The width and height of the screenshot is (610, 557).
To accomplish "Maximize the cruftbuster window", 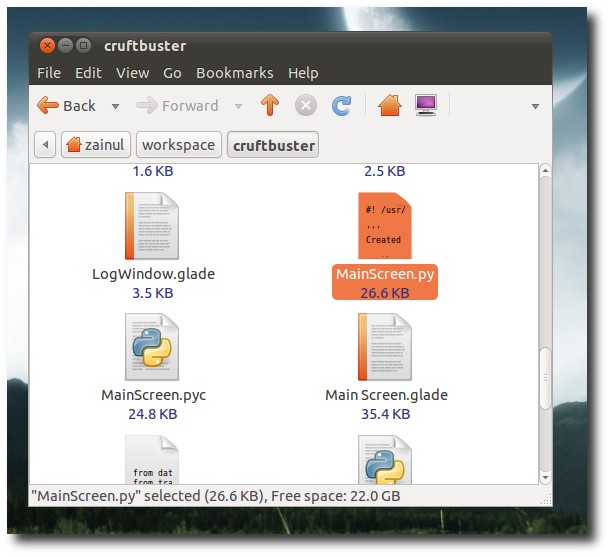I will pyautogui.click(x=83, y=46).
